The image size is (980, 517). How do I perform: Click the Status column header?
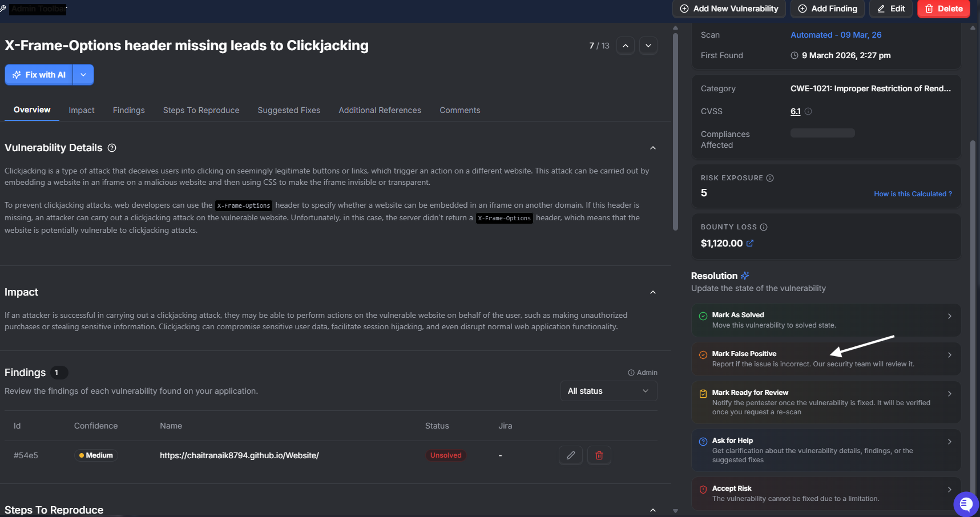[437, 426]
